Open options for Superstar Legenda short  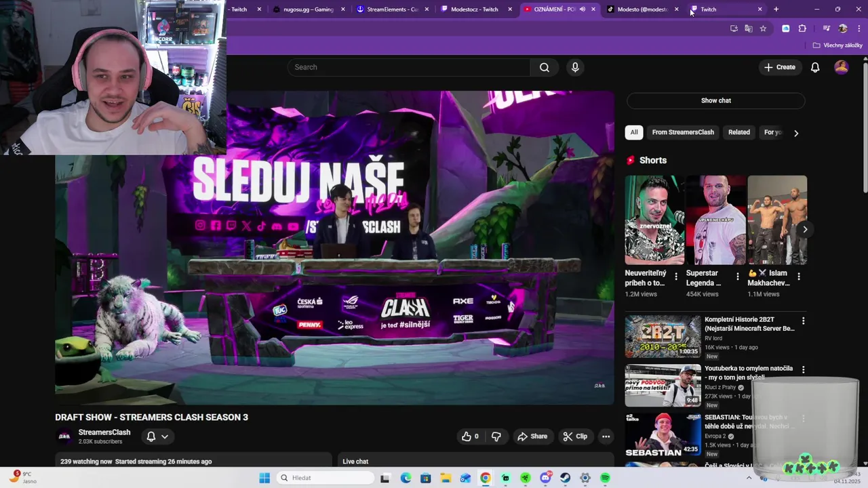pos(738,277)
